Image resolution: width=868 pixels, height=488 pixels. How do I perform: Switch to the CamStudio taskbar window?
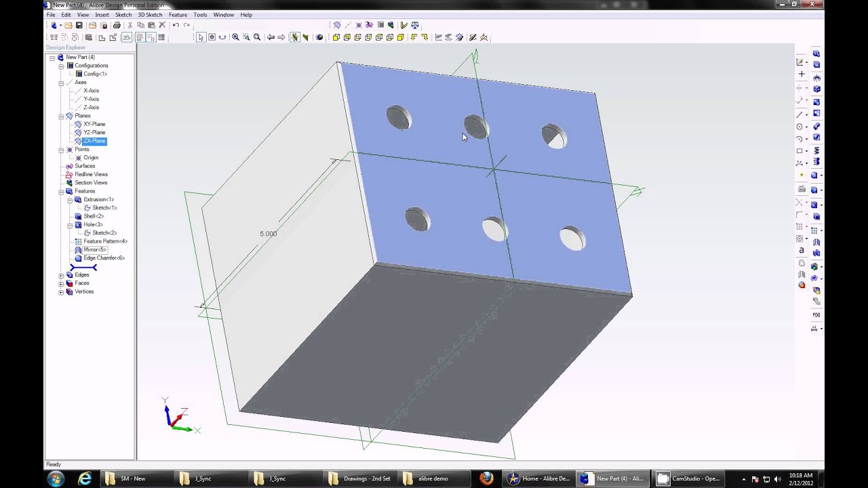click(688, 479)
